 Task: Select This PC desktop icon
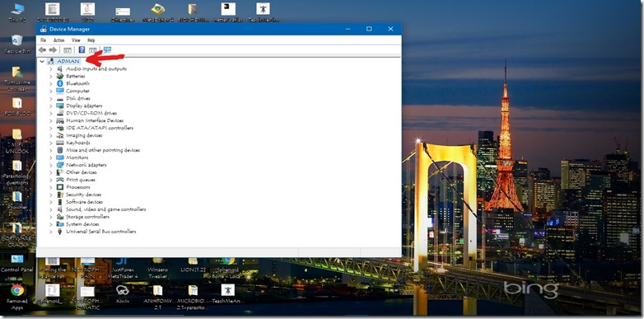[x=16, y=12]
